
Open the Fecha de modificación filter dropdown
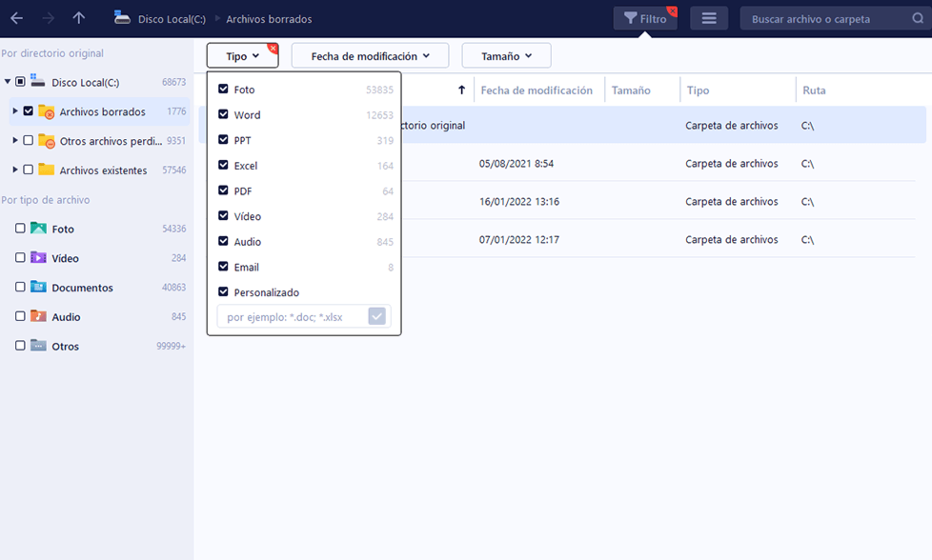(370, 56)
